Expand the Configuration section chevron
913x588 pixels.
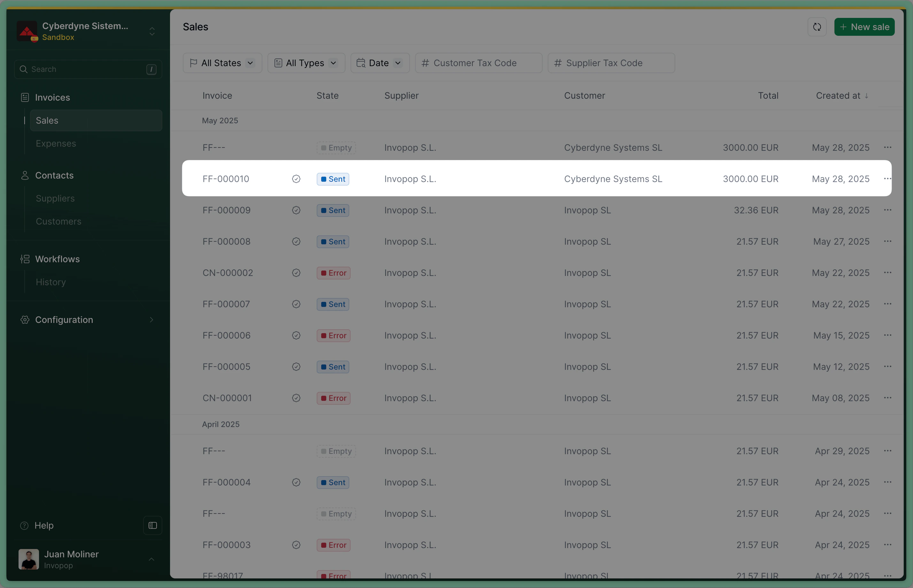click(152, 320)
